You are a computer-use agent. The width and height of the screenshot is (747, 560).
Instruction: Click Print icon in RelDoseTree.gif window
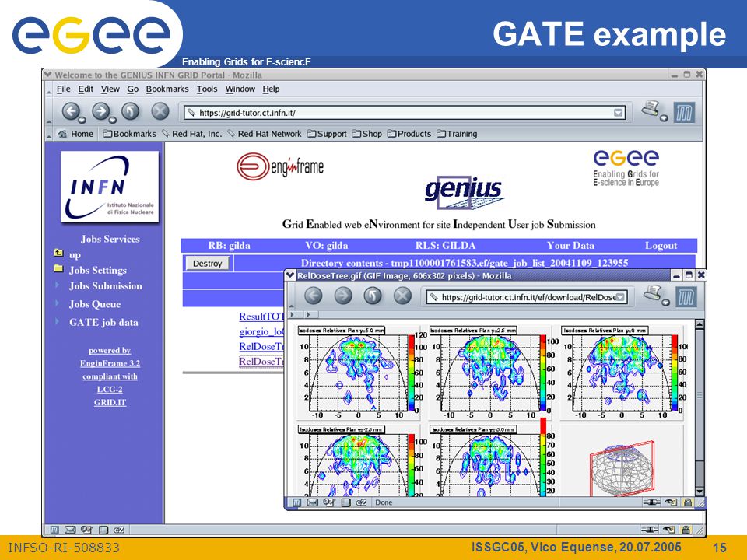tap(653, 293)
